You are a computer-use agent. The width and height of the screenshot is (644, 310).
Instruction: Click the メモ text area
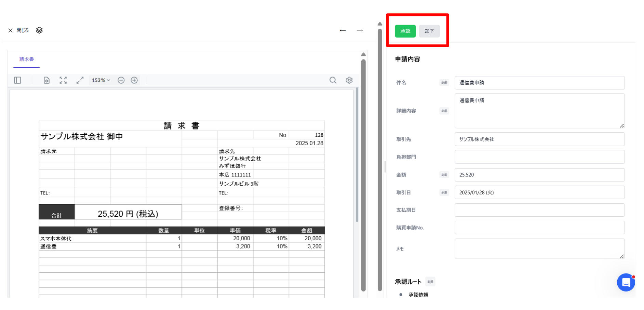point(539,249)
